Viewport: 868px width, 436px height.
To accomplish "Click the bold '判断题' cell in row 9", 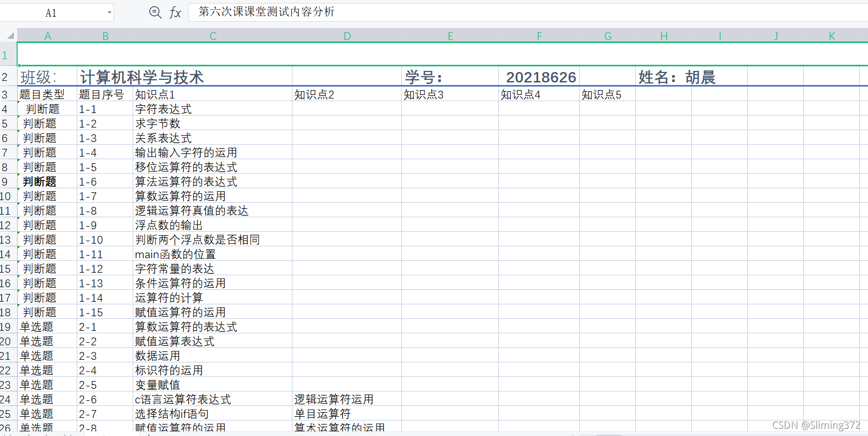I will click(x=47, y=181).
